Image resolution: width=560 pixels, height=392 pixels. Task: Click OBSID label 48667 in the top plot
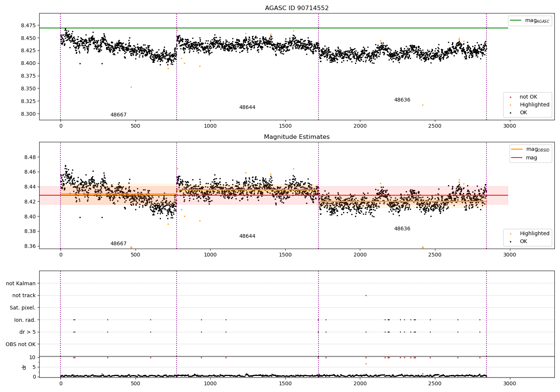[118, 115]
